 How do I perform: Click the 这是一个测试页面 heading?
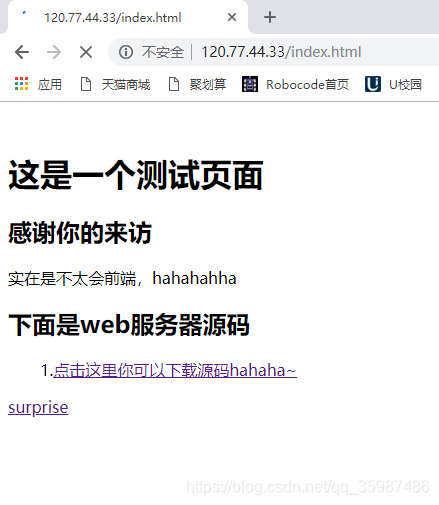[x=136, y=175]
